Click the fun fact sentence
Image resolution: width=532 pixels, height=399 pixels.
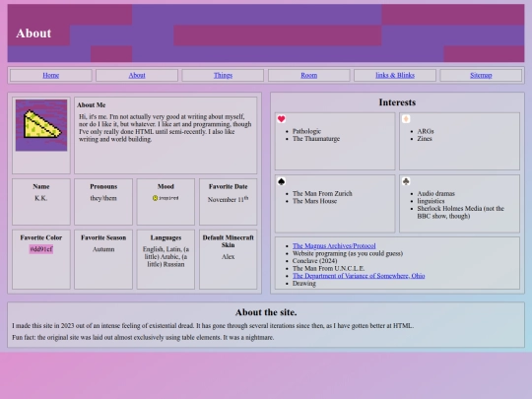click(143, 337)
